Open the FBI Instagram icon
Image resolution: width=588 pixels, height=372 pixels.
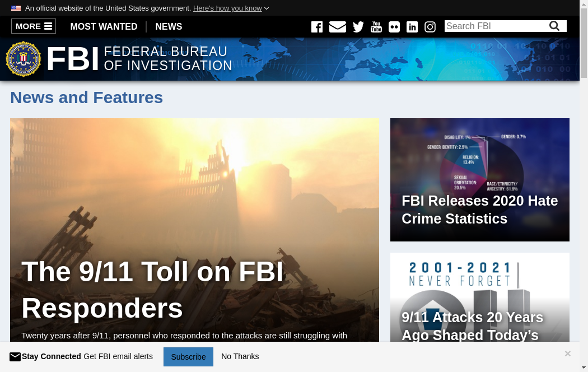pyautogui.click(x=430, y=27)
